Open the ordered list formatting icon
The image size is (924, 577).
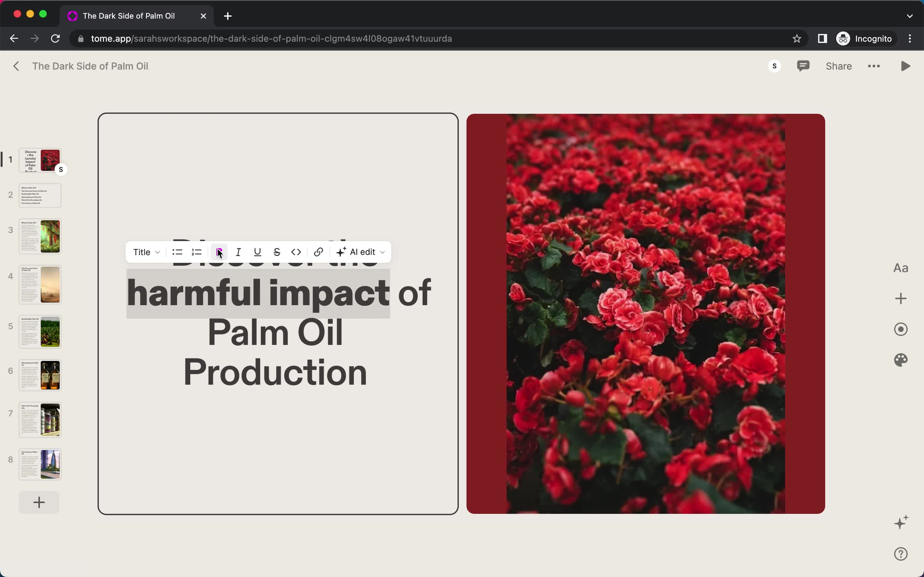click(x=196, y=251)
